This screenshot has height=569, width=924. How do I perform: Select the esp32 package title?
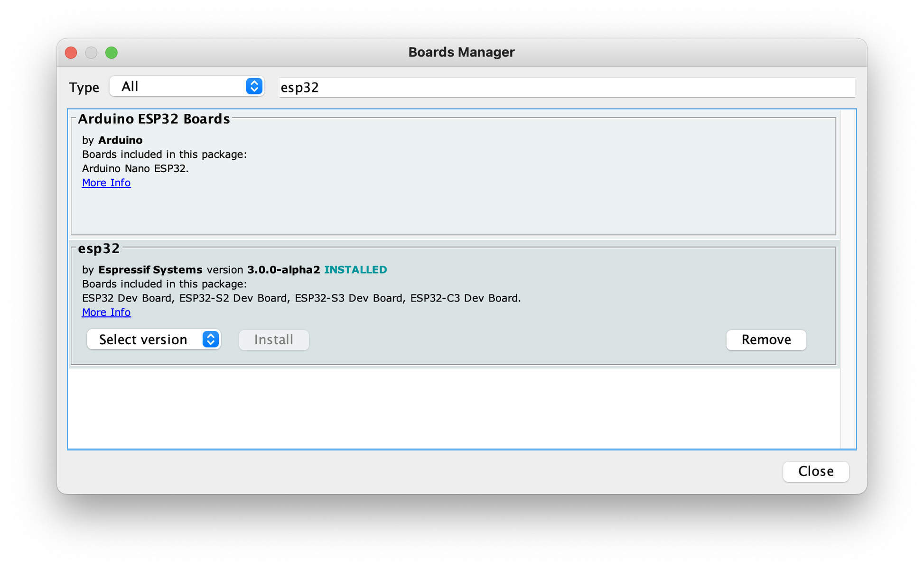click(x=99, y=248)
